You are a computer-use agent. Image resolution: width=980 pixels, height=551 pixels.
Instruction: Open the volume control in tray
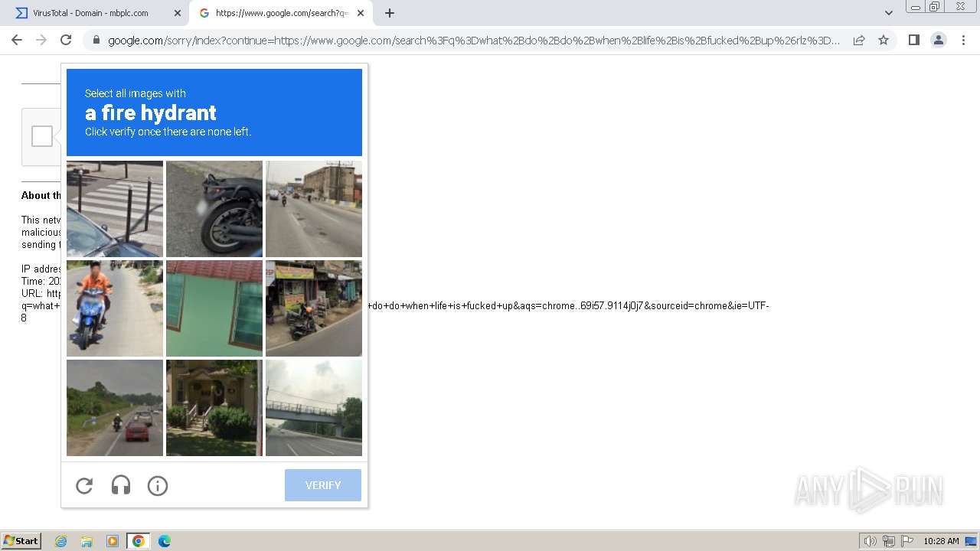pos(870,541)
